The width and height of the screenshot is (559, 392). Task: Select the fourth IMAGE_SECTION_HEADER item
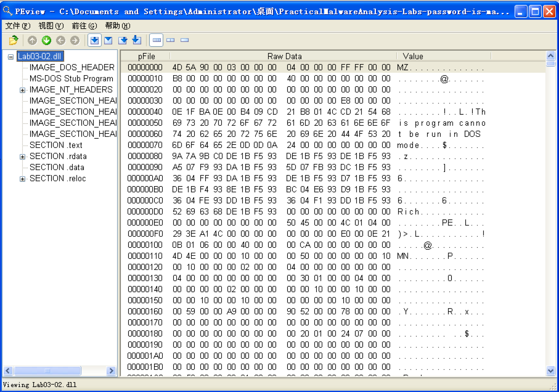(73, 134)
